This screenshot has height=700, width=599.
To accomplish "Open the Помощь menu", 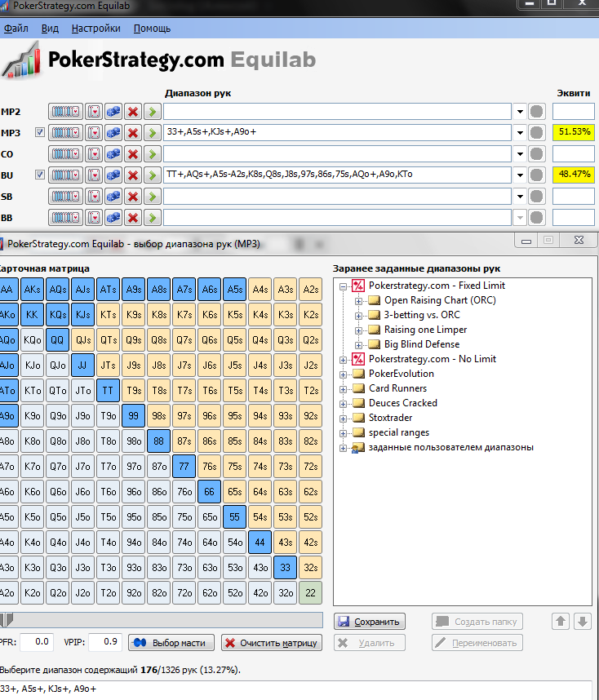I will [x=152, y=29].
